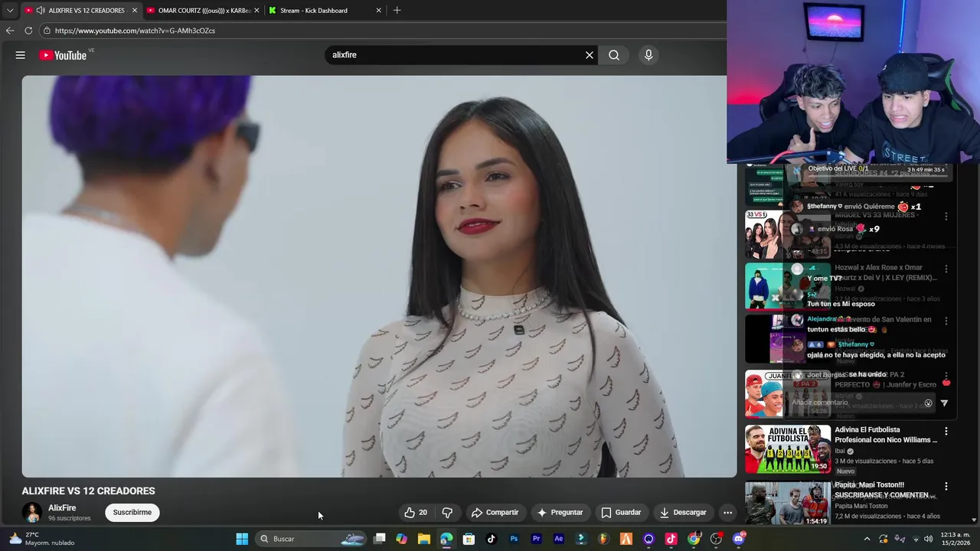The height and width of the screenshot is (551, 980).
Task: Switch to the OMAR COURTZ browser tab
Action: tap(202, 11)
